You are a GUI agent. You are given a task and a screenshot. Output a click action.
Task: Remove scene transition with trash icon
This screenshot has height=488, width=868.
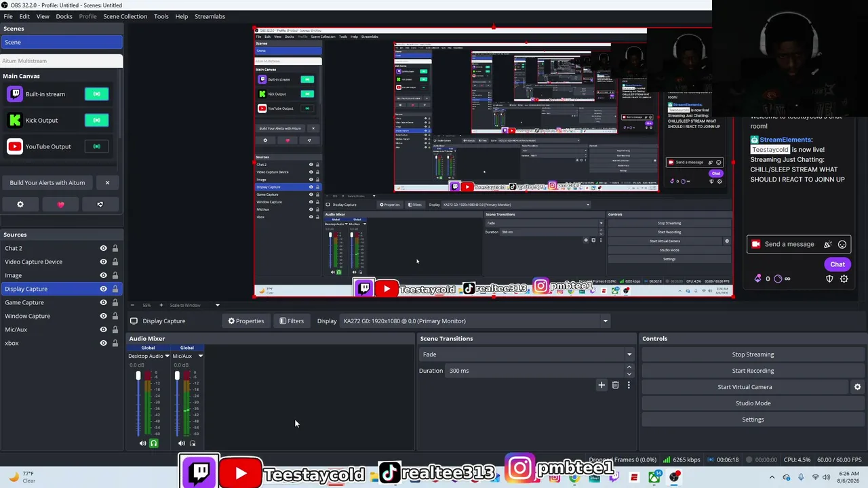click(615, 385)
